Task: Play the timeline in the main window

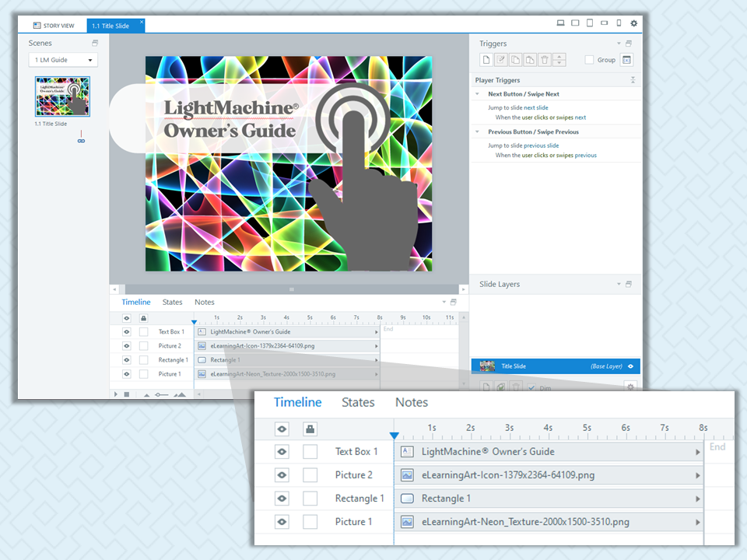Action: 116,394
